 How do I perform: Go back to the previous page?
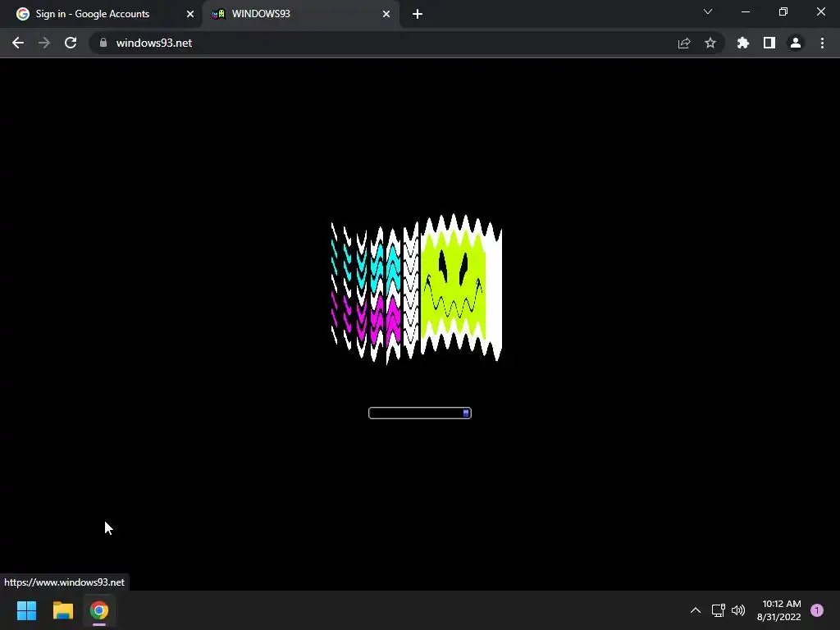pyautogui.click(x=18, y=43)
